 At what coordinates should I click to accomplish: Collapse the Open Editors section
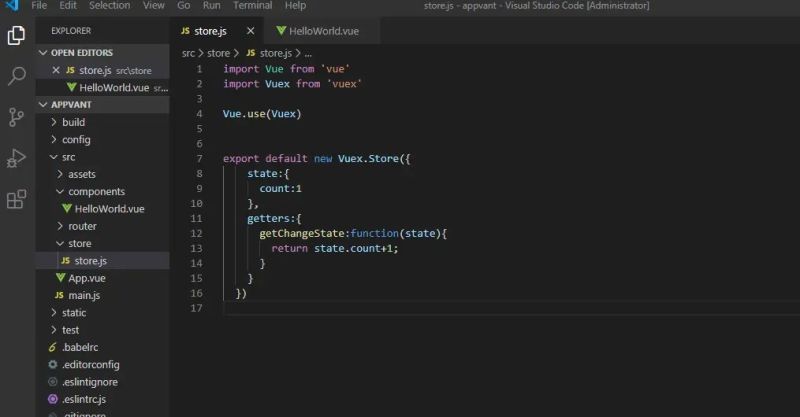tap(102, 53)
